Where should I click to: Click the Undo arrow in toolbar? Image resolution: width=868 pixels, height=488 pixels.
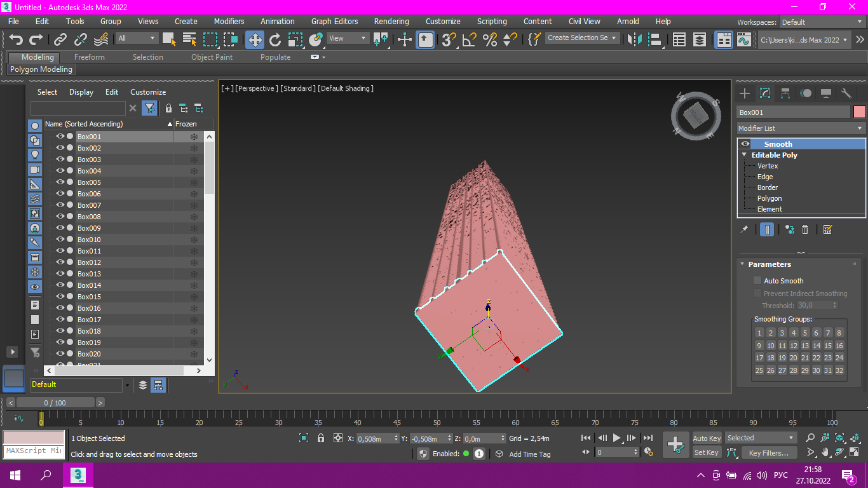(x=16, y=39)
